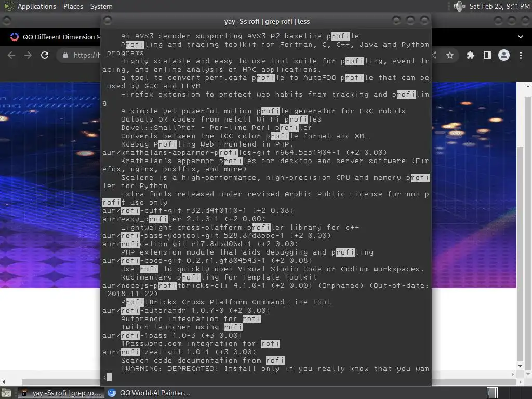The image size is (532, 399).
Task: Click line 'ProfitBricks Cross Platform Command Line tool'
Action: (x=225, y=302)
